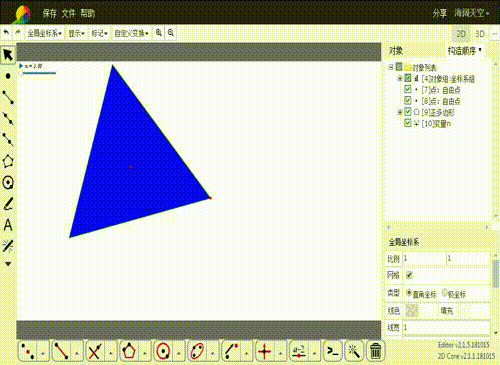Click the ellipse conic tool in bottom toolbar
Viewport: 500px width, 365px height.
click(197, 351)
